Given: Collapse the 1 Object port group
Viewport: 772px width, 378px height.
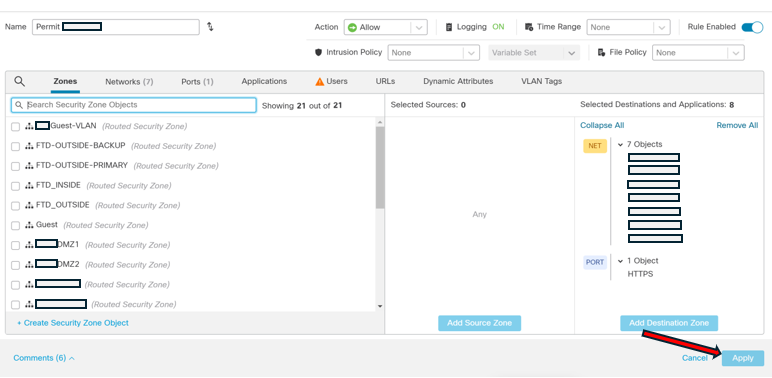Looking at the screenshot, I should 620,261.
